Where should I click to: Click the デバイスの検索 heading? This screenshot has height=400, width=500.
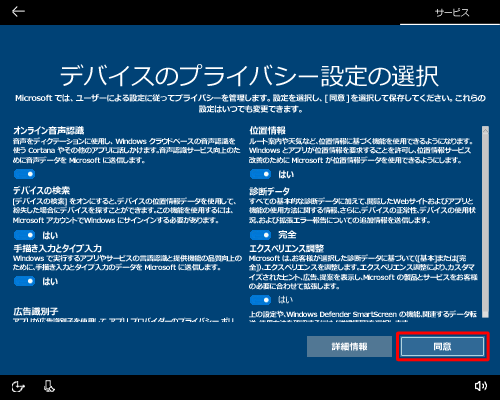[x=41, y=190]
